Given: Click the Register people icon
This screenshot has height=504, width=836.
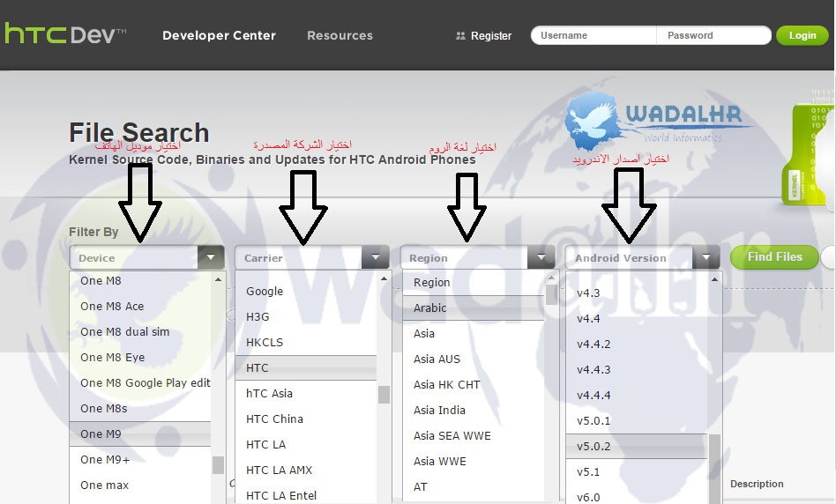Looking at the screenshot, I should (x=460, y=36).
